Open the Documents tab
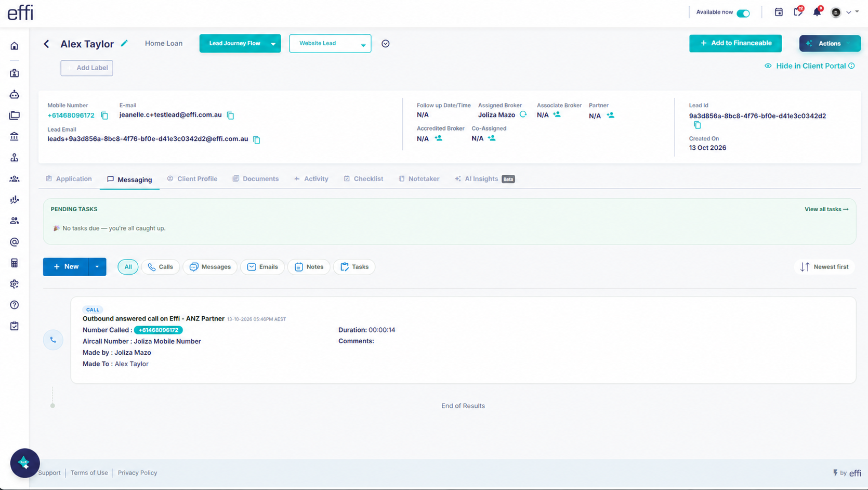 256,179
